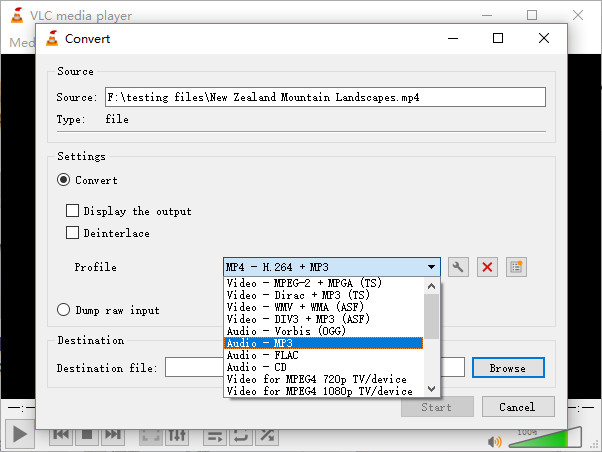Image resolution: width=602 pixels, height=452 pixels.
Task: Close the Convert dialog
Action: point(544,38)
